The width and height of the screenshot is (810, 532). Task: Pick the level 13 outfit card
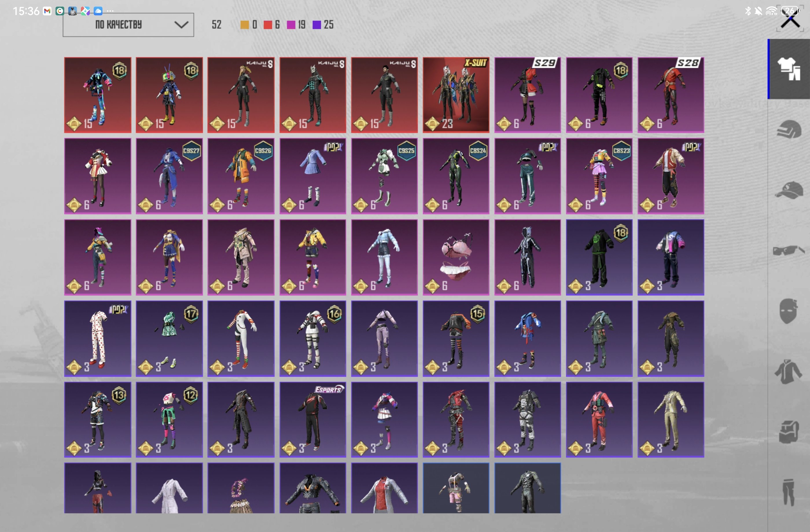click(x=98, y=420)
